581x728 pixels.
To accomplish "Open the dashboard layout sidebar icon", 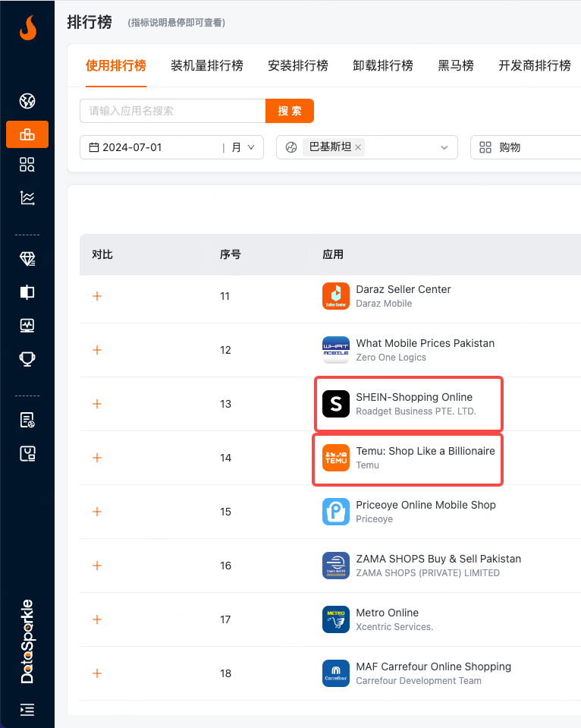I will [27, 453].
